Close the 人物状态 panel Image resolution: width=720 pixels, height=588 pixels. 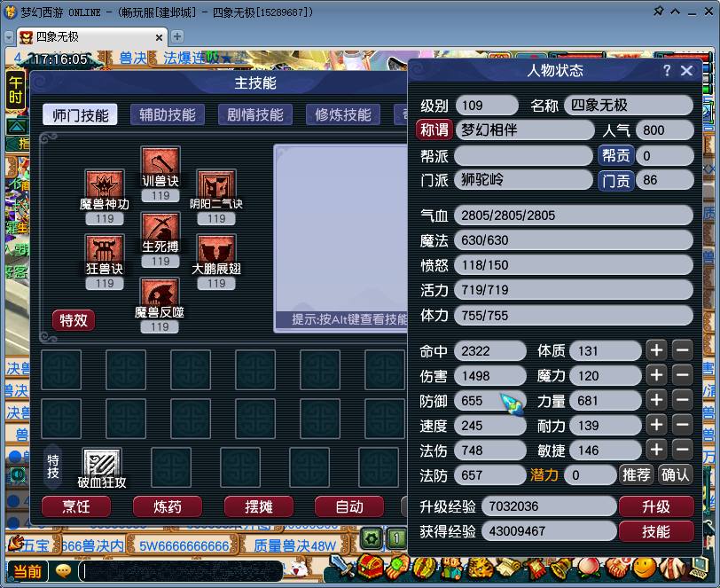click(686, 70)
